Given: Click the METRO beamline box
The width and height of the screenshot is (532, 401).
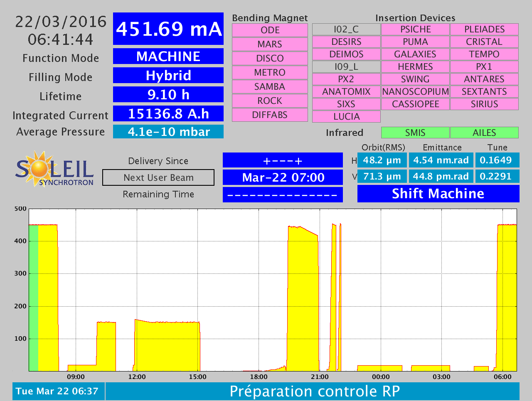Looking at the screenshot, I should pyautogui.click(x=270, y=73).
